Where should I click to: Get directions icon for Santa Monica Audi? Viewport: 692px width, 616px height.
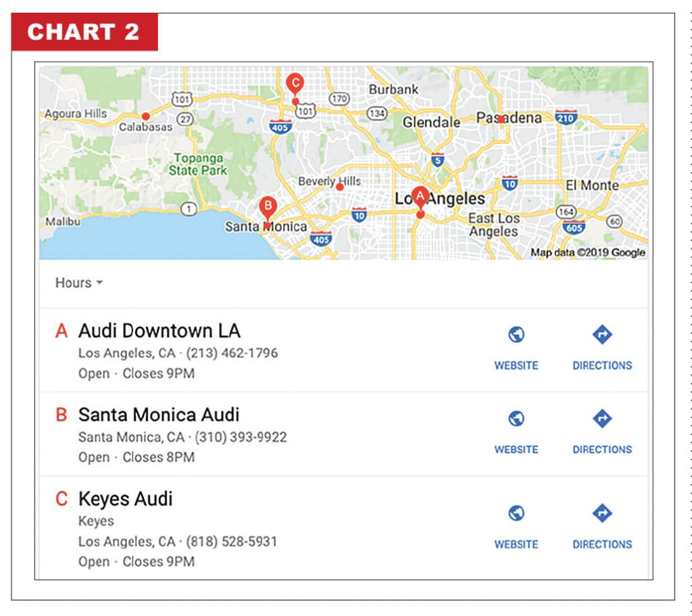[x=602, y=418]
